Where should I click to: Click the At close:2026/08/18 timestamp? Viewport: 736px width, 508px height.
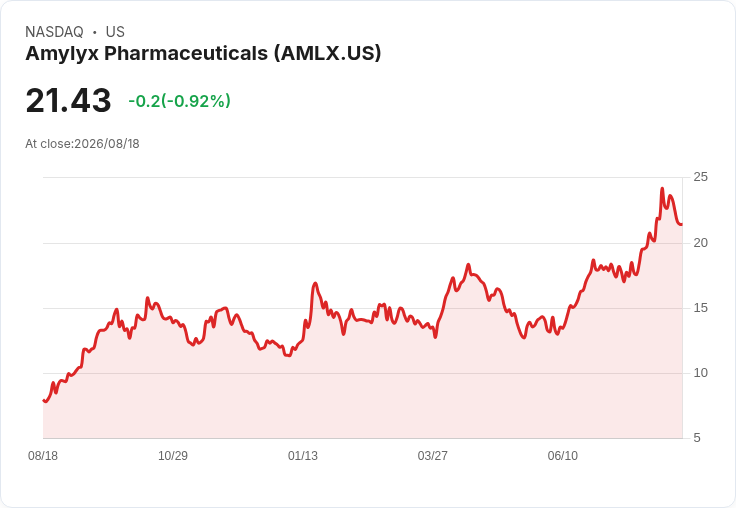tap(82, 144)
